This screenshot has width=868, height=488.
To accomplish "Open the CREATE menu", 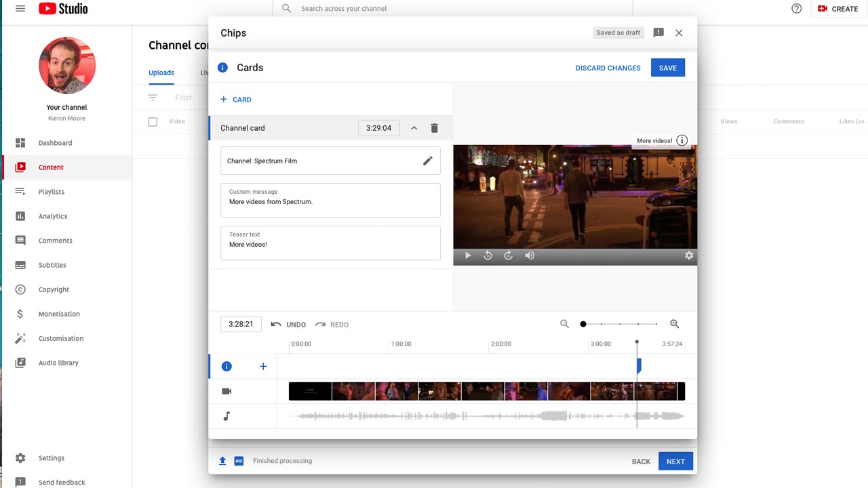I will click(x=838, y=9).
